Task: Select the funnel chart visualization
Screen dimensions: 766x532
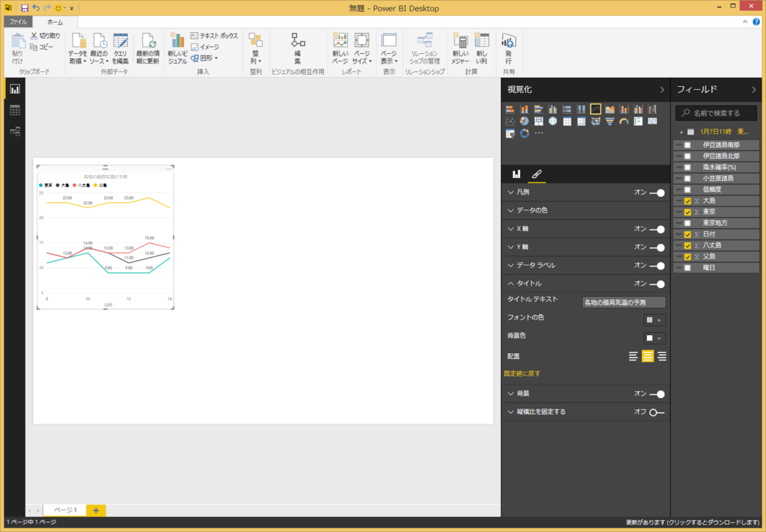Action: (610, 121)
